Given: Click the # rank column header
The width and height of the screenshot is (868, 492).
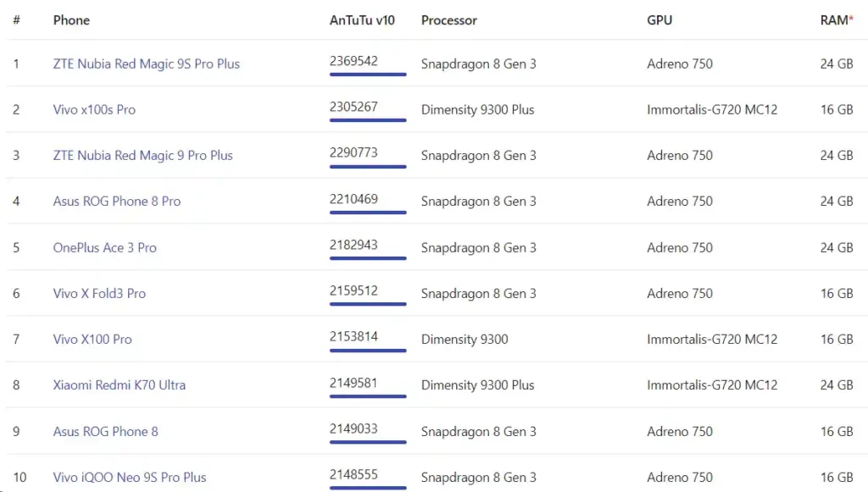Looking at the screenshot, I should pyautogui.click(x=16, y=19).
